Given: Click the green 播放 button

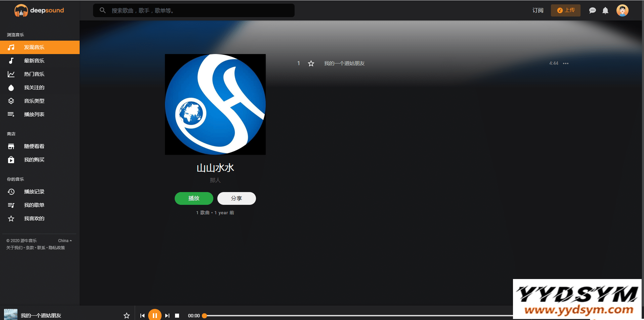Looking at the screenshot, I should coord(194,198).
